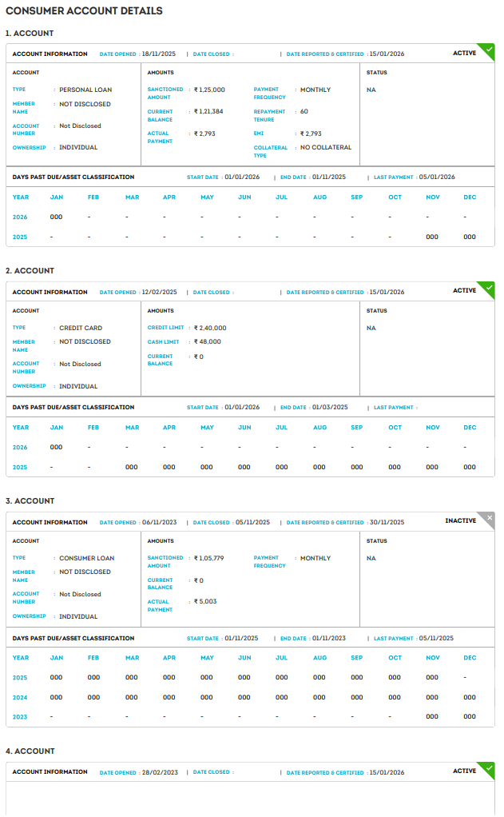Select 'CONSUMER LOAN' account type

(x=86, y=558)
